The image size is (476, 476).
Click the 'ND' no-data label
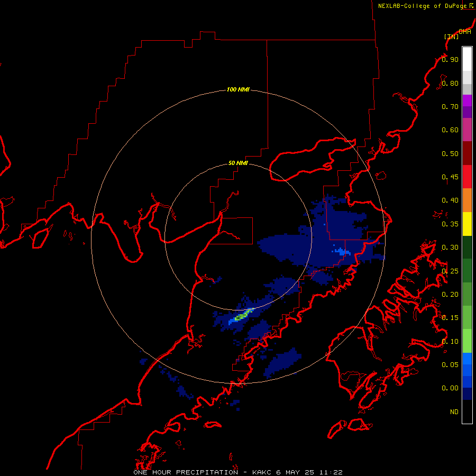coord(454,412)
